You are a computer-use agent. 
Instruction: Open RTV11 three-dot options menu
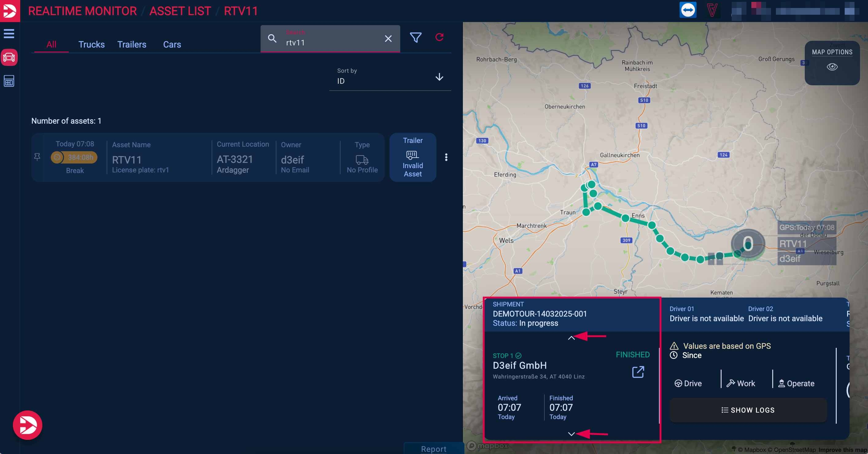point(446,157)
